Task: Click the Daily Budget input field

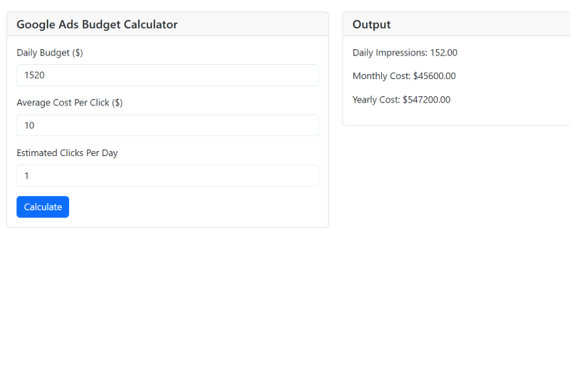Action: (x=167, y=75)
